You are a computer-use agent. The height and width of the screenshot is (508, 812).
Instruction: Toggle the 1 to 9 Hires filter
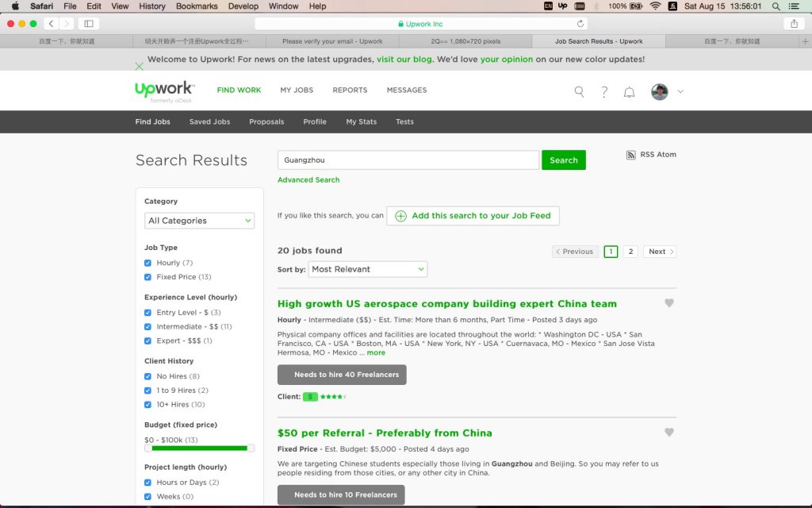click(x=147, y=391)
